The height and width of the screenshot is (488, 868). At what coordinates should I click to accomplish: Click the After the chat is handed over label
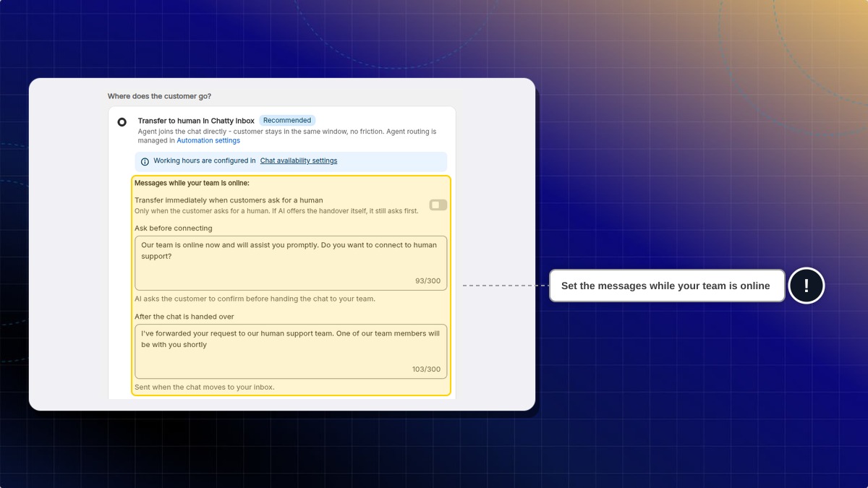pyautogui.click(x=184, y=317)
